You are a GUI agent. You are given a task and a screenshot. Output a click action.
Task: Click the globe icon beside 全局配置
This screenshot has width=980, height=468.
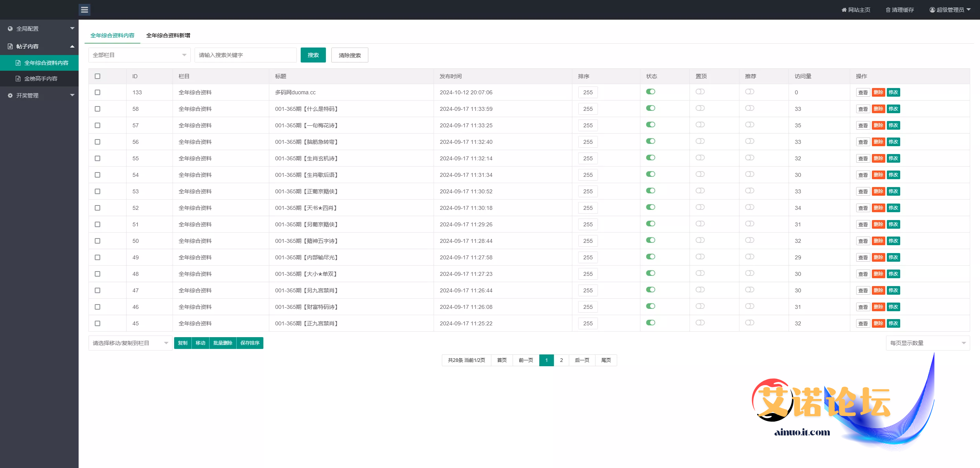(10, 29)
